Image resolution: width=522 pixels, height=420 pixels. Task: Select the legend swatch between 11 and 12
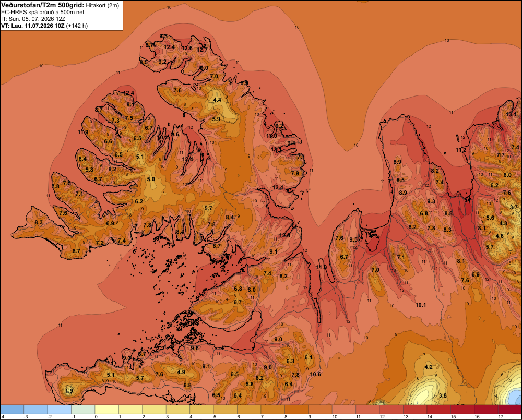click(x=368, y=410)
